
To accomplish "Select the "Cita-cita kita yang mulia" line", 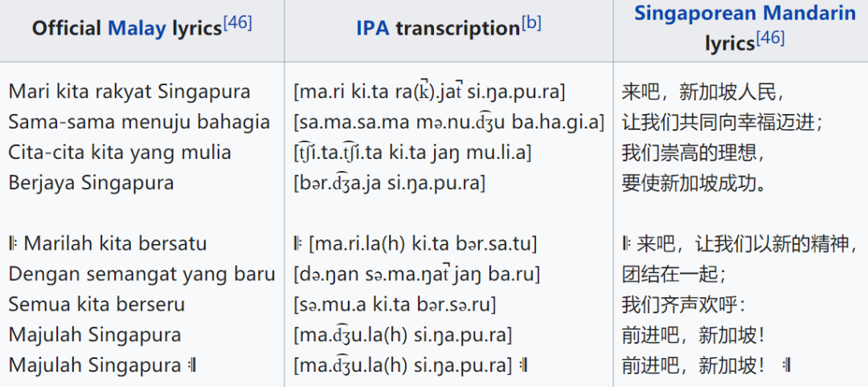I will click(120, 153).
